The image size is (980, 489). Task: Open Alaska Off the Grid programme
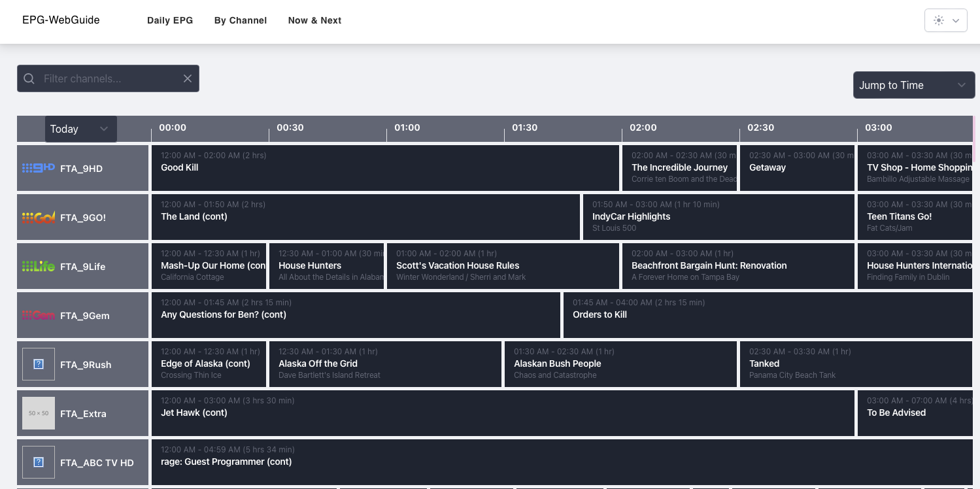(385, 364)
